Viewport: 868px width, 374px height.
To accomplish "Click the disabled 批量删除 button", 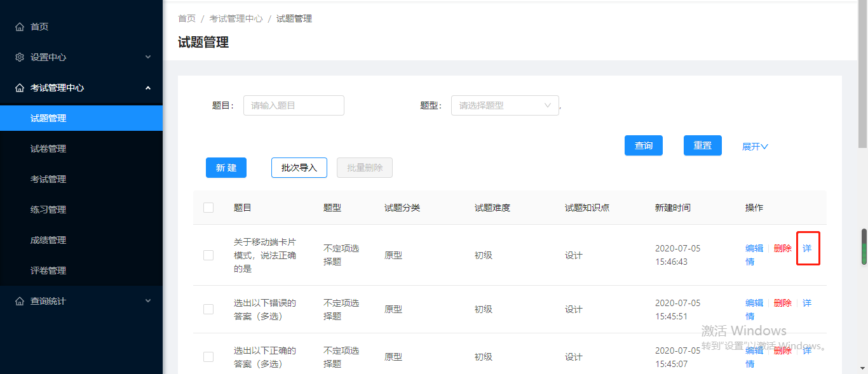I will click(365, 168).
